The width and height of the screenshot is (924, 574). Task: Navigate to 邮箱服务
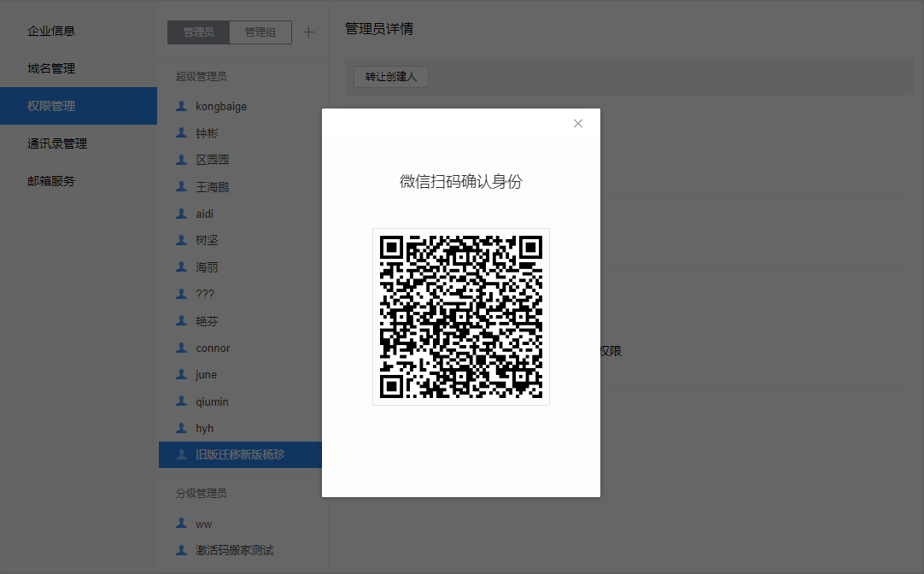[51, 181]
